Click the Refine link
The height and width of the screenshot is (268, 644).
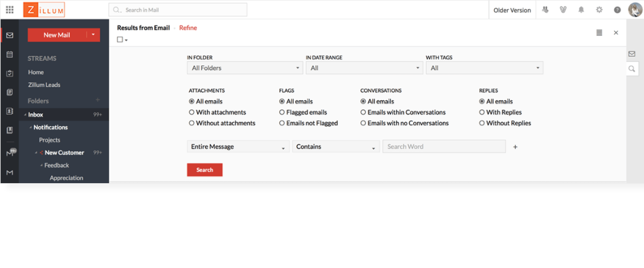tap(188, 28)
